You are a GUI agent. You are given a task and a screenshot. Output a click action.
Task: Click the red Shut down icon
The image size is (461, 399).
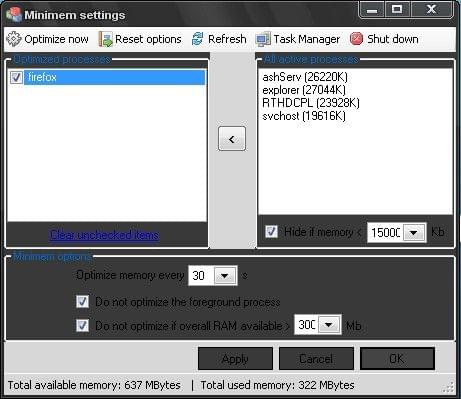click(x=356, y=39)
